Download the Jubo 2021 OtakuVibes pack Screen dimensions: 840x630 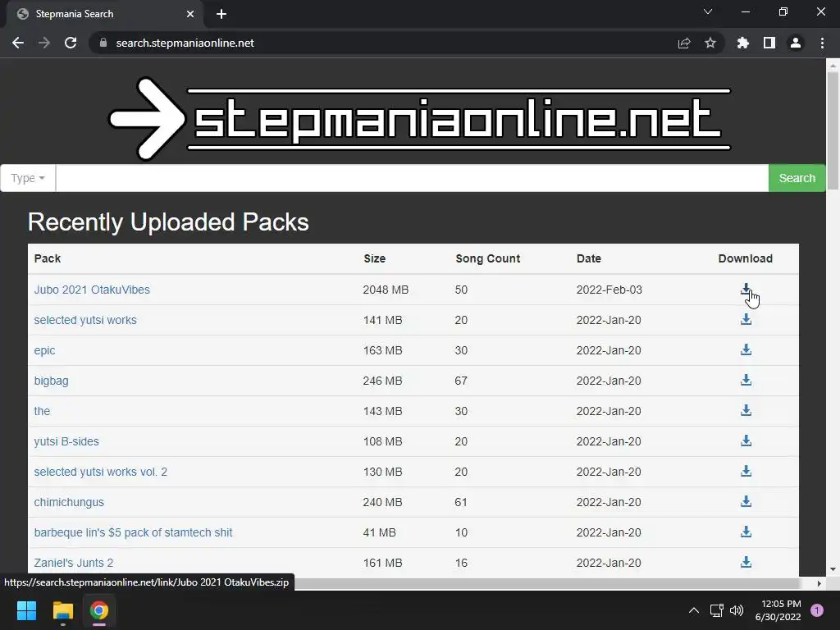click(746, 290)
